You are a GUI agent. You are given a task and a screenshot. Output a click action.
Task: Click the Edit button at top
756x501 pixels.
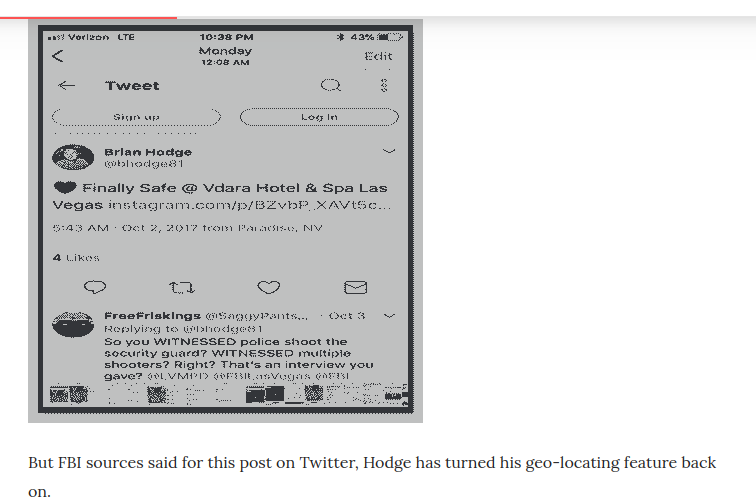[x=378, y=56]
